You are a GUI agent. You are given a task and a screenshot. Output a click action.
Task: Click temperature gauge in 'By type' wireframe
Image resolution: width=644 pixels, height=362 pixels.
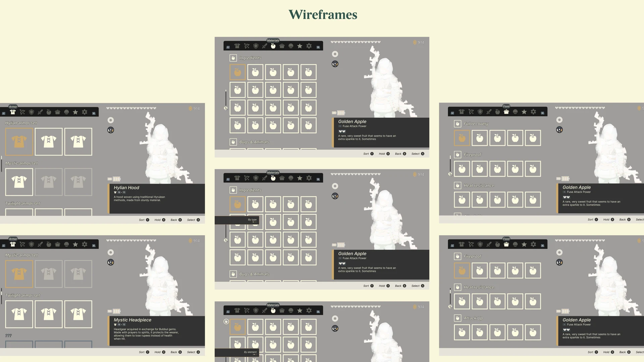tap(335, 196)
